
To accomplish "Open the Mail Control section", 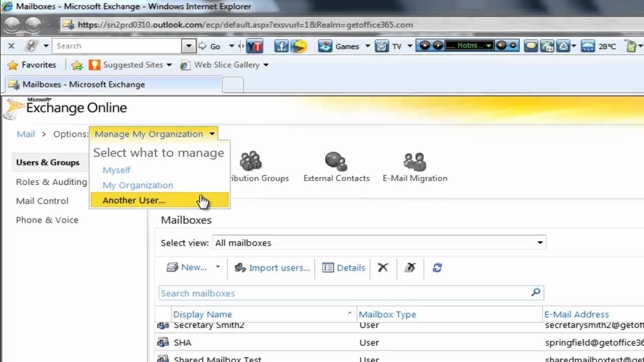I will (42, 201).
